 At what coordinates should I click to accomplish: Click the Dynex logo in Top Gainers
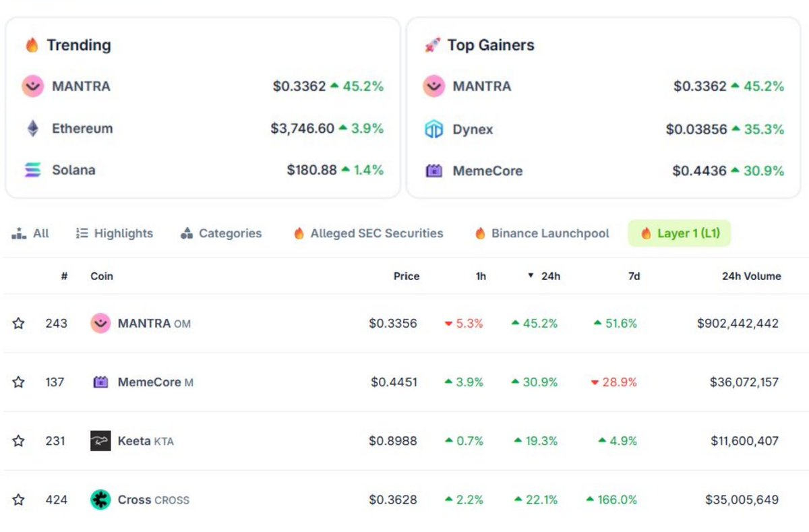pyautogui.click(x=433, y=129)
